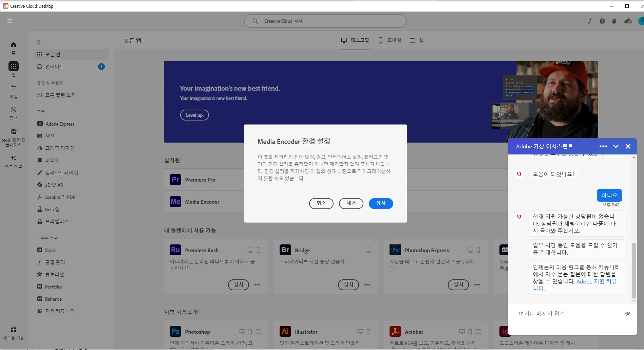Open more options in virtual assistant header
Image resolution: width=644 pixels, height=350 pixels.
click(603, 146)
